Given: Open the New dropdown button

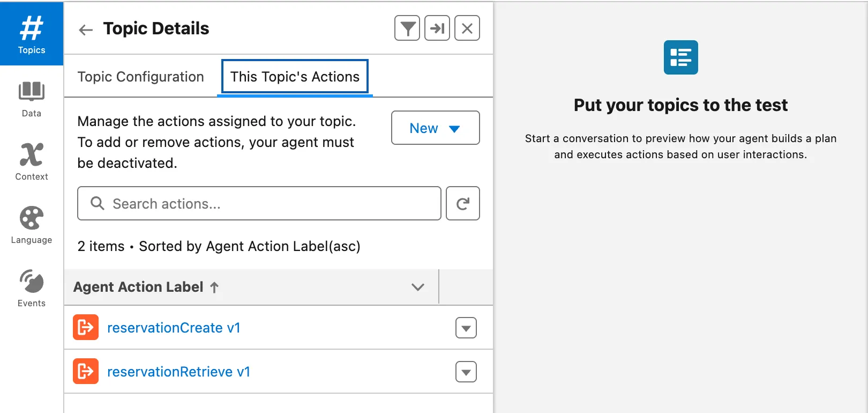Looking at the screenshot, I should pyautogui.click(x=435, y=128).
